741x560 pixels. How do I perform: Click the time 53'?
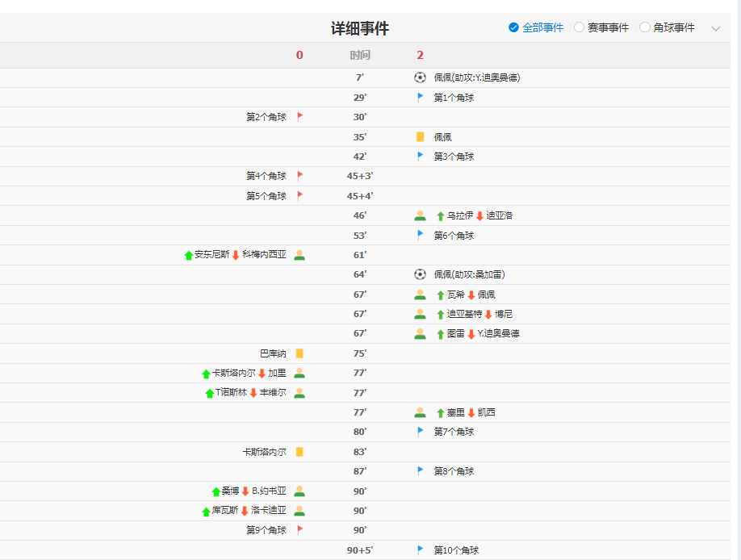[x=360, y=236]
